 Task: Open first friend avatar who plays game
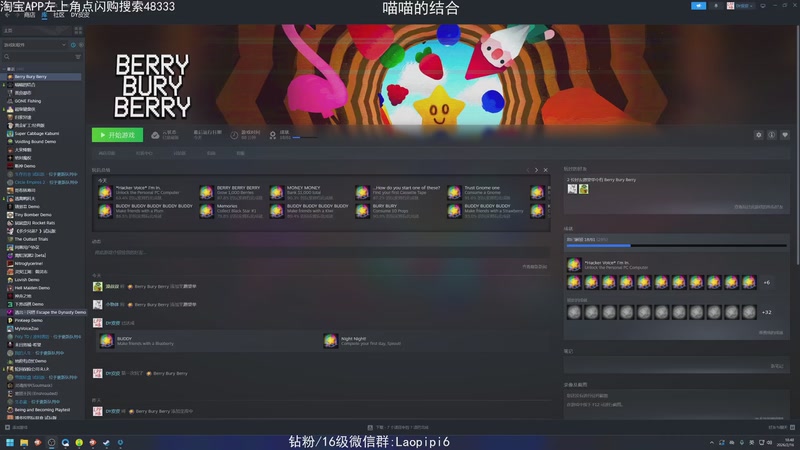pos(572,189)
